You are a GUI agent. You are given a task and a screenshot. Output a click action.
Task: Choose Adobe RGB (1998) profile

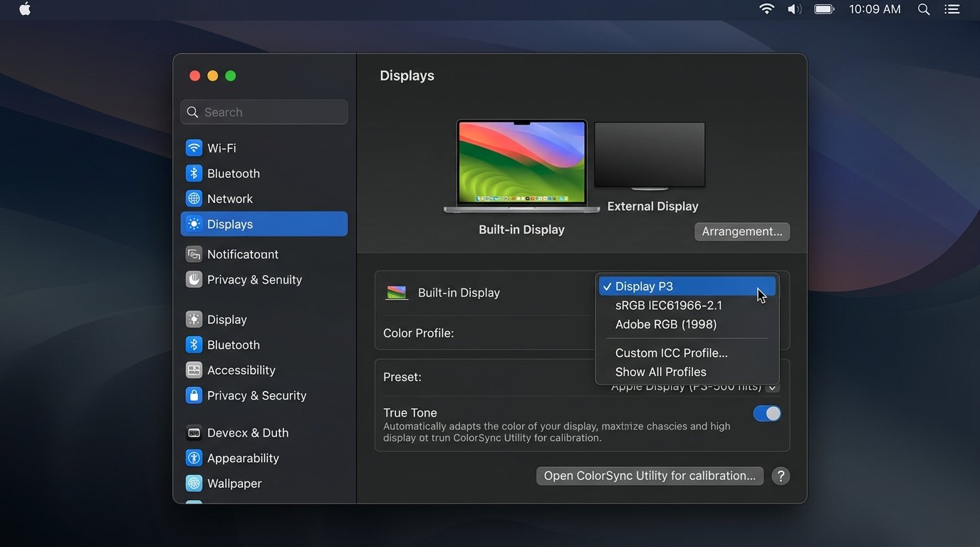[x=687, y=324]
